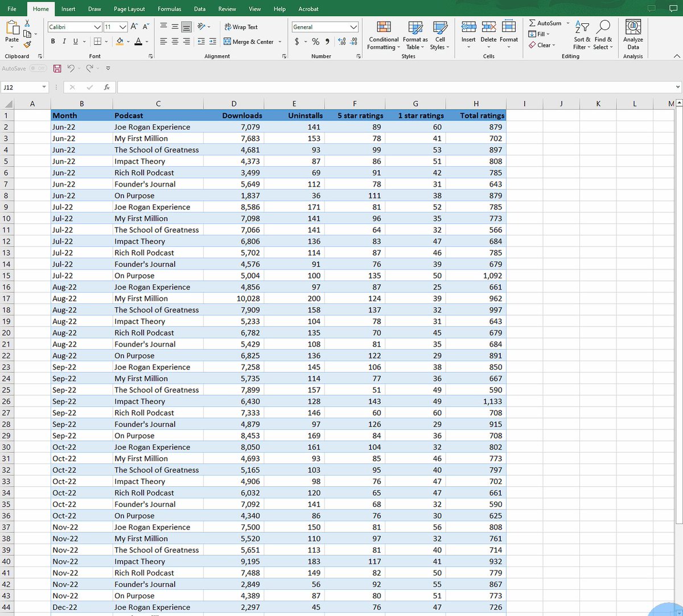
Task: Click the Align Right icon
Action: (187, 42)
